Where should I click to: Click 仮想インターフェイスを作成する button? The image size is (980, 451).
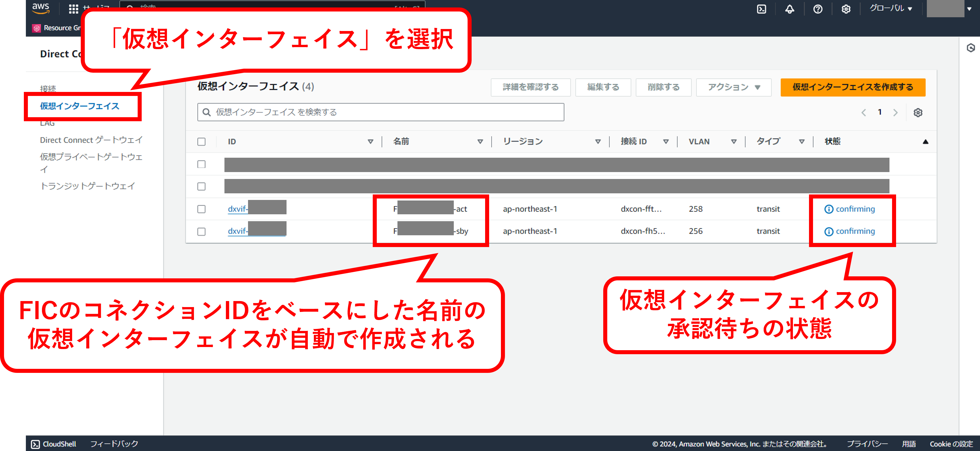click(853, 87)
